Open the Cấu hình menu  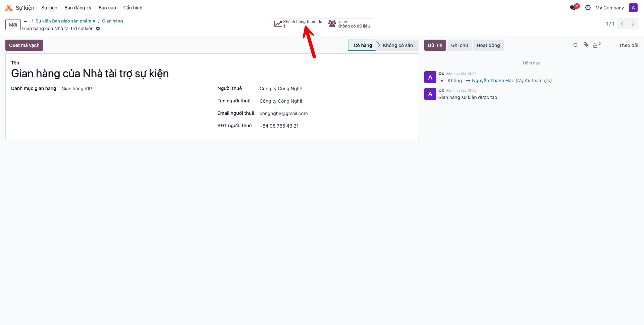click(132, 8)
